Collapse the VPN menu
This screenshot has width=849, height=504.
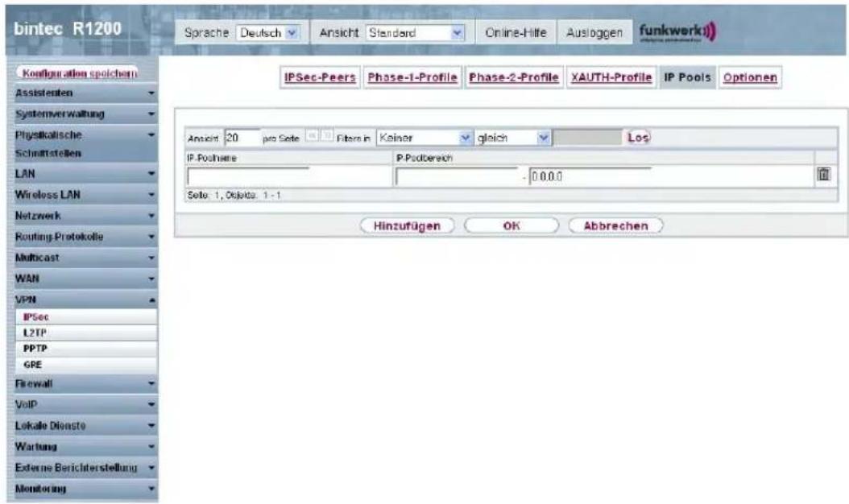tap(85, 300)
